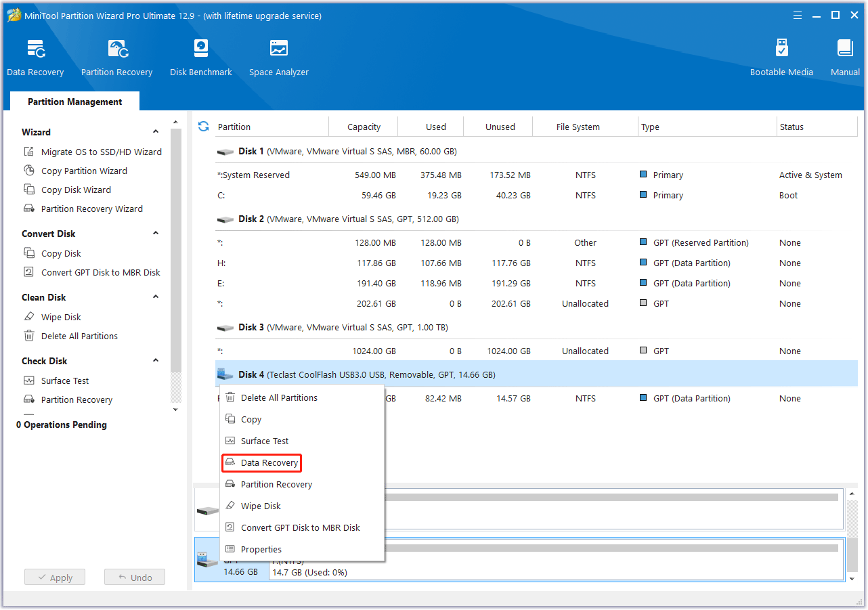The height and width of the screenshot is (610, 868).
Task: Choose Surface Test in context menu
Action: tap(302, 441)
